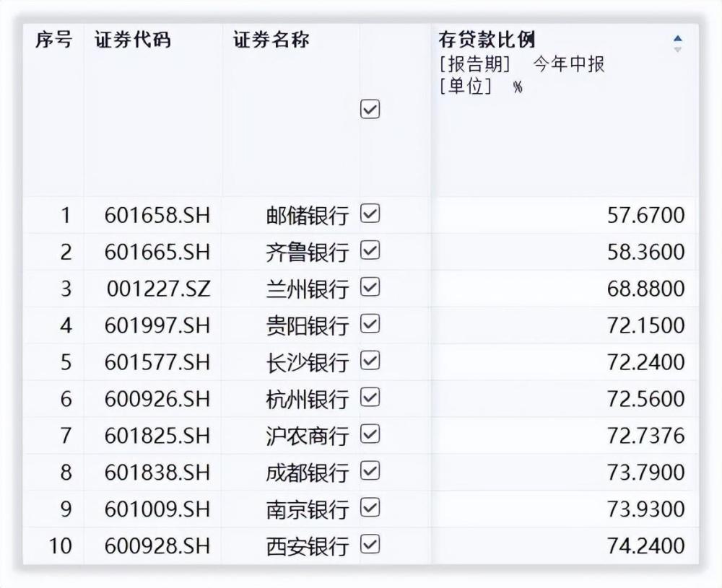Click the name 齐鲁银行

pos(307,252)
